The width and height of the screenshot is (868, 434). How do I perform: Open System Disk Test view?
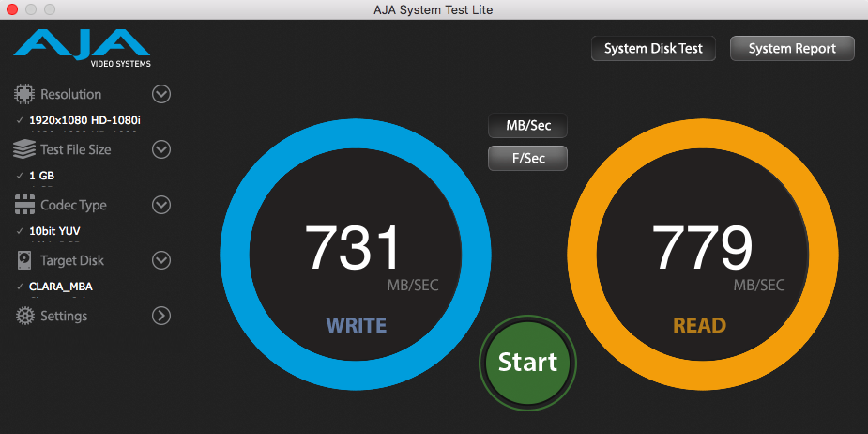click(x=653, y=49)
